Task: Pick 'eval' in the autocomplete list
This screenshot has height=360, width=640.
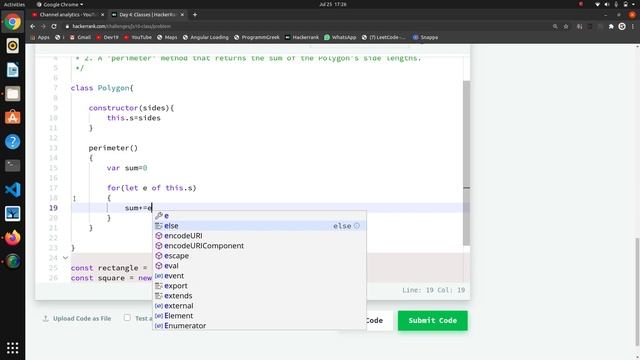Action: pos(259,266)
